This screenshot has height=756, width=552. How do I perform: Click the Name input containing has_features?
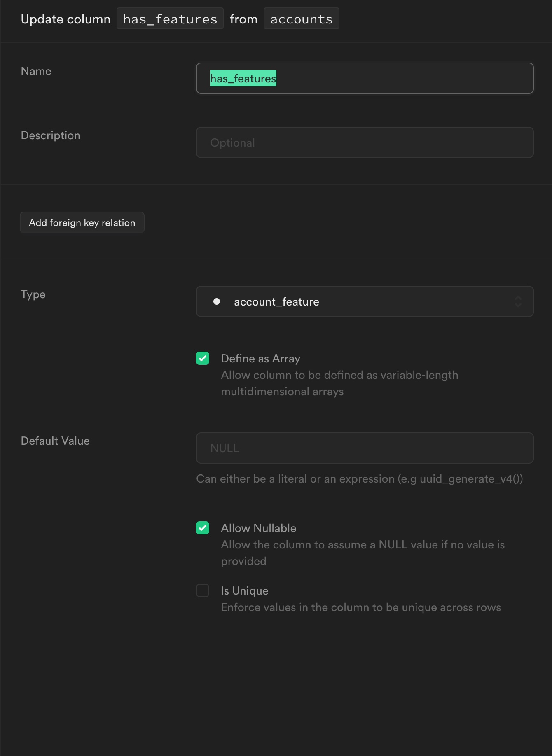tap(364, 78)
